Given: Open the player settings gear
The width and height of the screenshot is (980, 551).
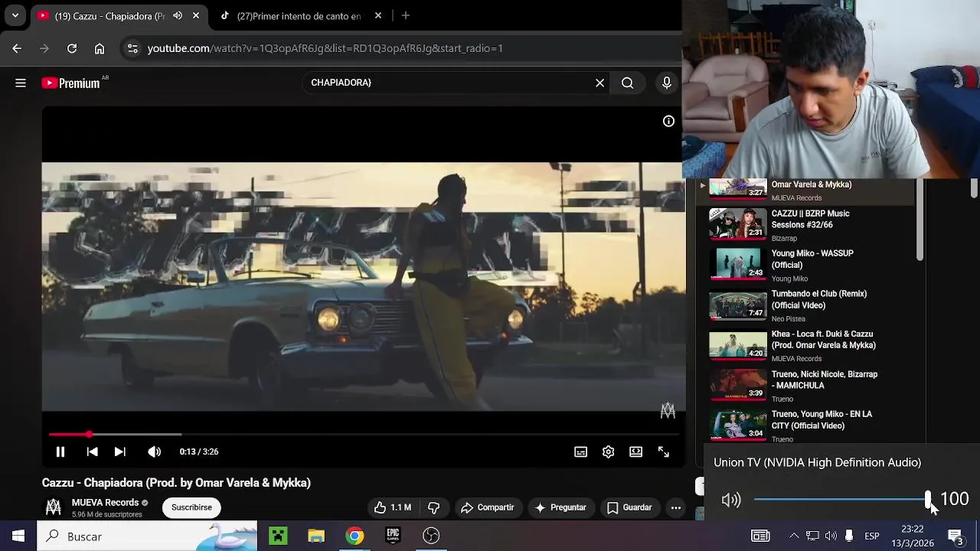Looking at the screenshot, I should (608, 452).
